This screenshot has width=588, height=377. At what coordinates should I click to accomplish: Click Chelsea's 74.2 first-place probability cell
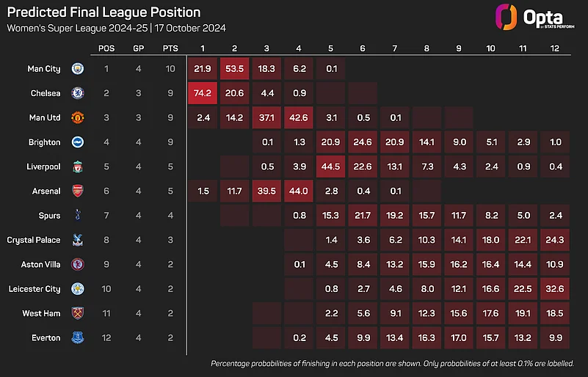tap(203, 93)
